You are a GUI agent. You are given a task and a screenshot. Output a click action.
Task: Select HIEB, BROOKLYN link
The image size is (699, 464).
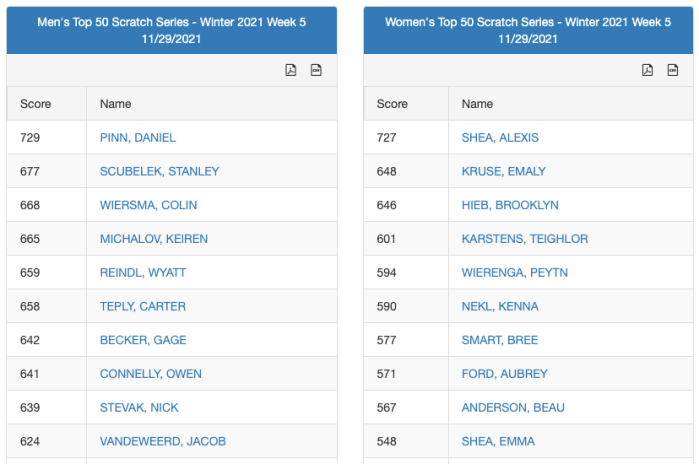coord(510,205)
